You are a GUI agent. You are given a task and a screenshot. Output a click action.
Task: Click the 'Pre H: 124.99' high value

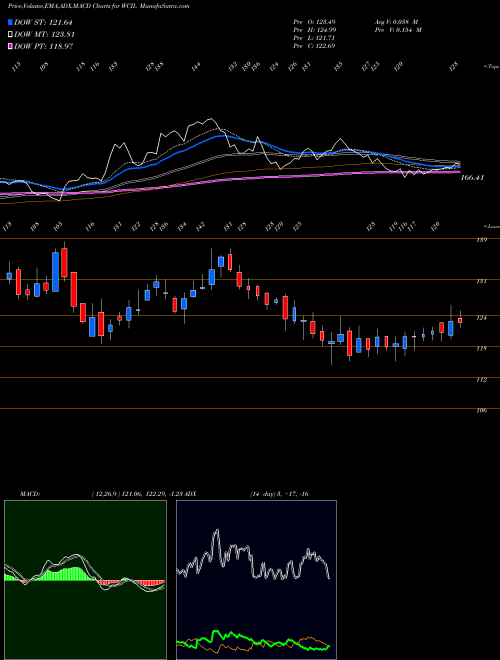pos(314,30)
